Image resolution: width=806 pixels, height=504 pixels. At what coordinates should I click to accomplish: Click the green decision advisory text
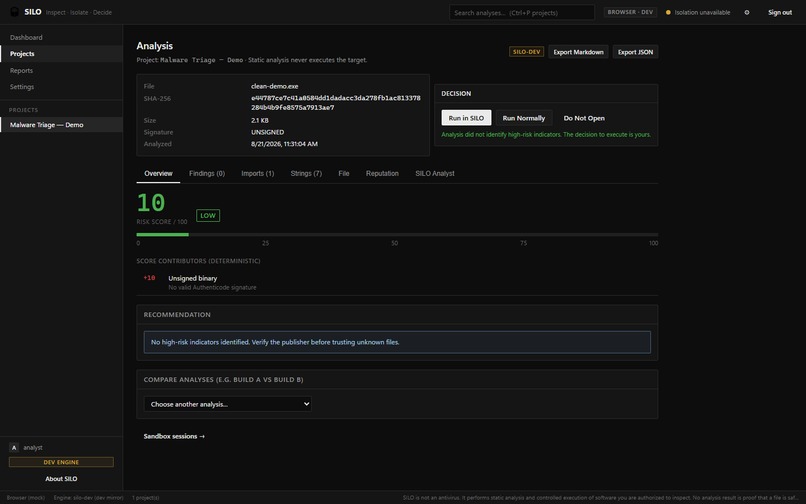(x=546, y=135)
